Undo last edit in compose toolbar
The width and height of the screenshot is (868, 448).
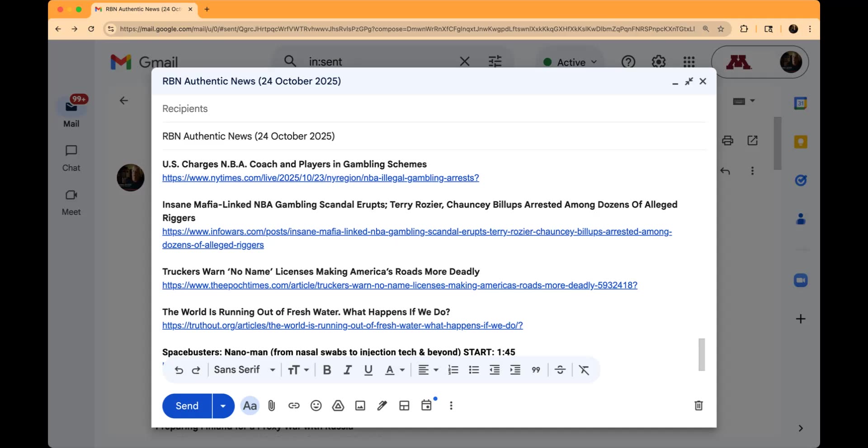pos(179,370)
